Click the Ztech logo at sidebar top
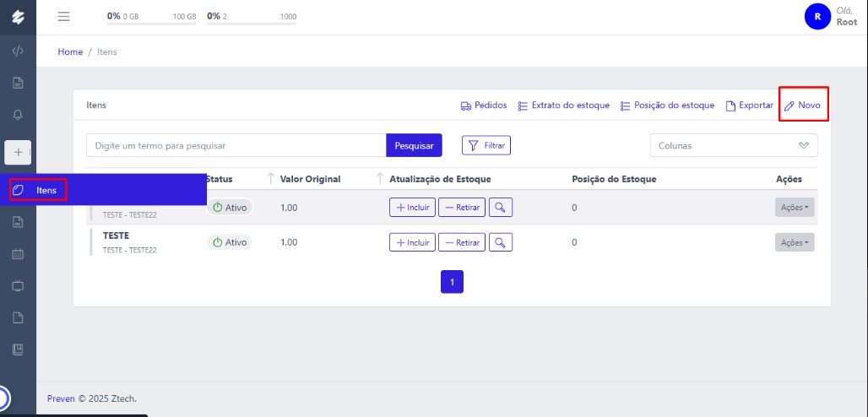This screenshot has width=868, height=417. (18, 16)
